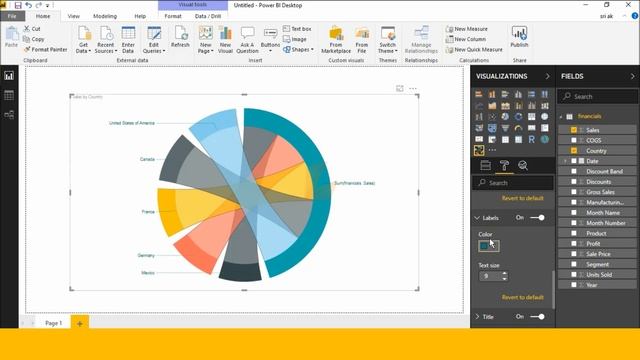This screenshot has height=360, width=640.
Task: Click the Refresh icon in the ribbon
Action: [x=180, y=37]
